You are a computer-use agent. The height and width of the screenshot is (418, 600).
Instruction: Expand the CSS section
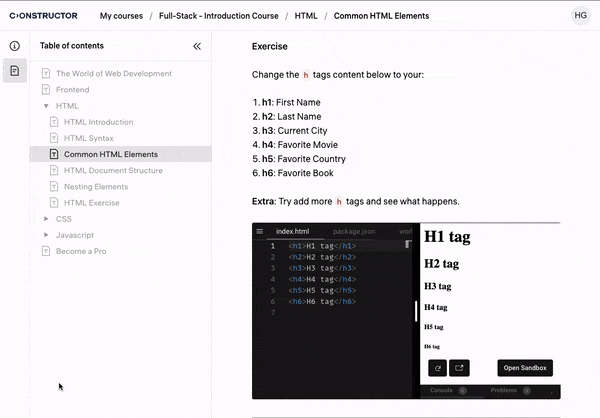46,219
